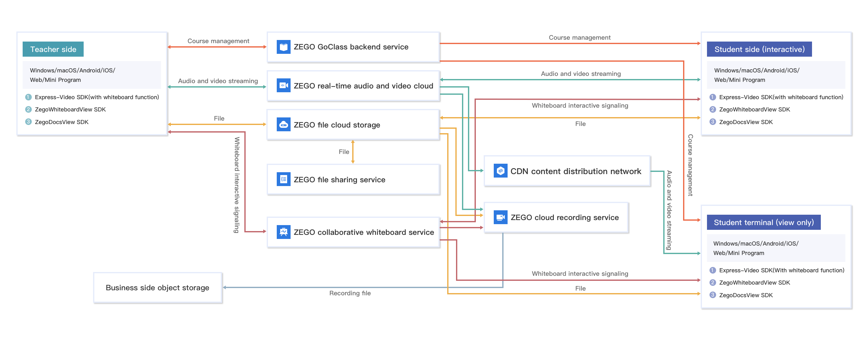868x340 pixels.
Task: Click number 1 bullet in Student terminal (view only) list
Action: tap(712, 270)
